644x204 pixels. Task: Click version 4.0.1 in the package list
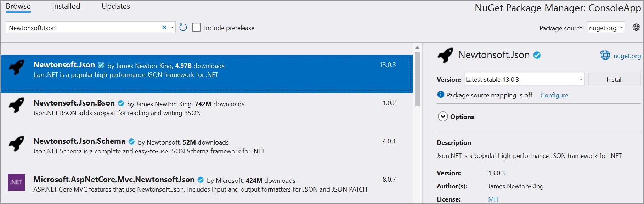[x=389, y=141]
